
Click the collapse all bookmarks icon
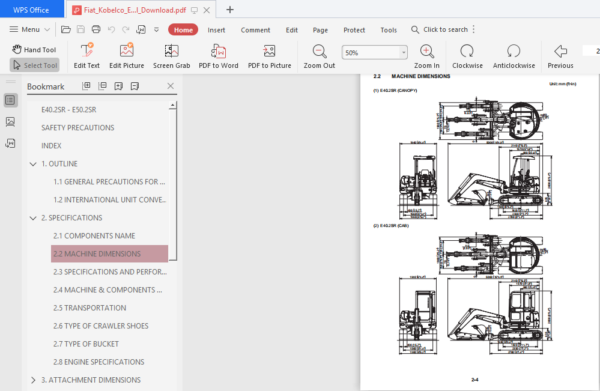pyautogui.click(x=102, y=86)
